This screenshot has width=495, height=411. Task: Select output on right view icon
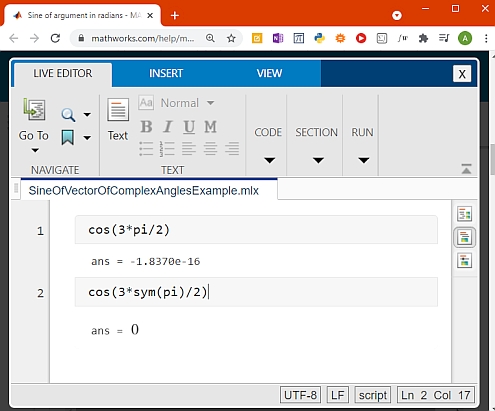click(464, 214)
